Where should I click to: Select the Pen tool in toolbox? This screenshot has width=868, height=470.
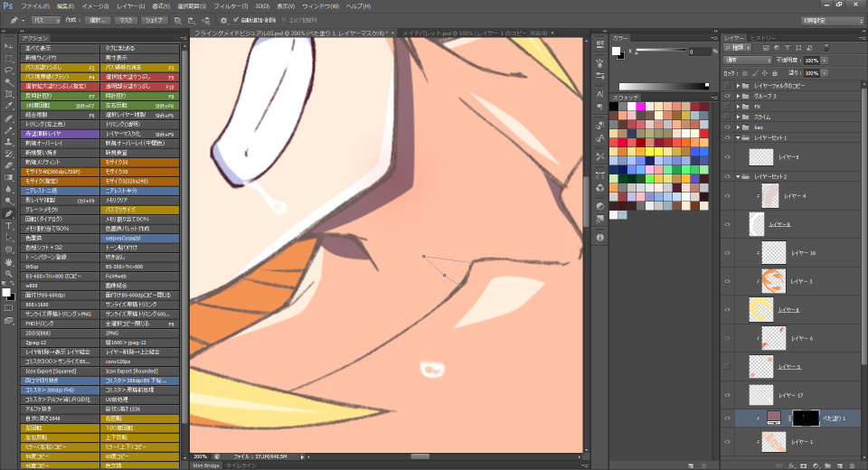tap(8, 213)
